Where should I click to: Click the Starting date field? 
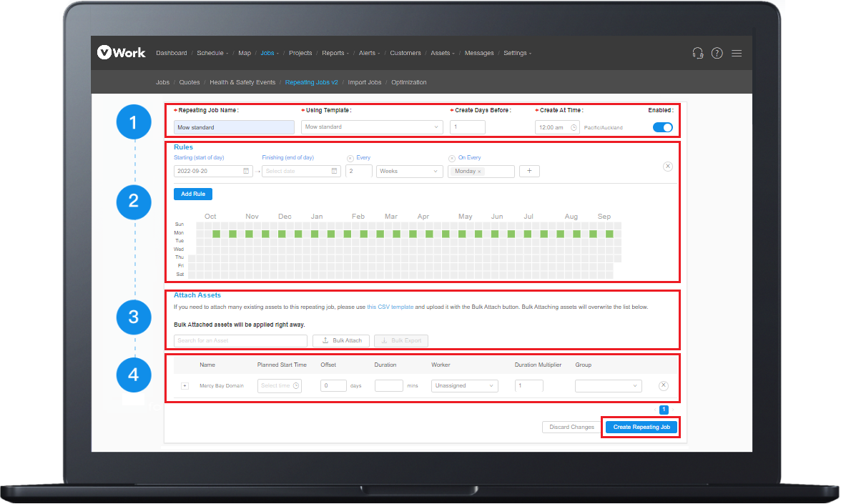pos(213,171)
